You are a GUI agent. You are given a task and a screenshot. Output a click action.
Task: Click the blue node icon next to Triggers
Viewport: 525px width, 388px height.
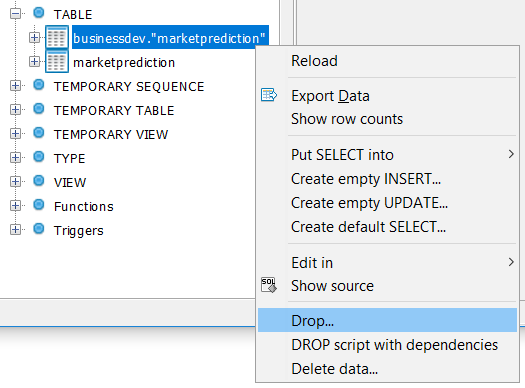tap(39, 229)
